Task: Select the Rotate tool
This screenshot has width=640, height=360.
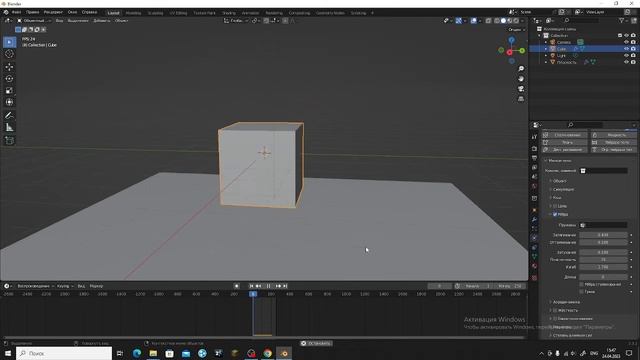Action: tap(9, 79)
